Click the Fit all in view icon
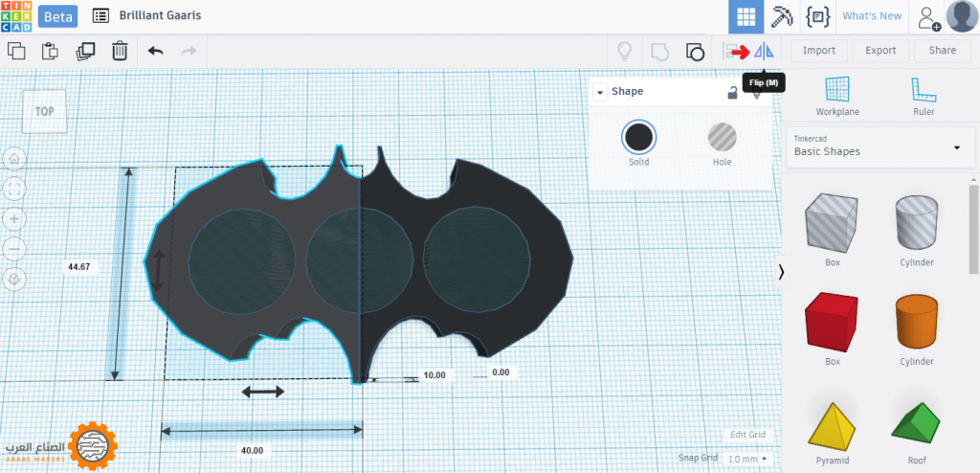Viewport: 980px width, 473px height. pyautogui.click(x=14, y=189)
